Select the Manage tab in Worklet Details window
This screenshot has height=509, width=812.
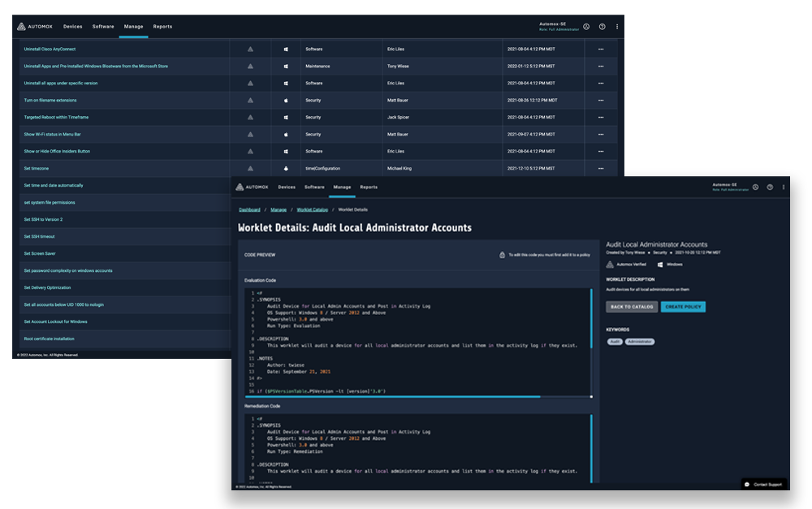tap(343, 187)
